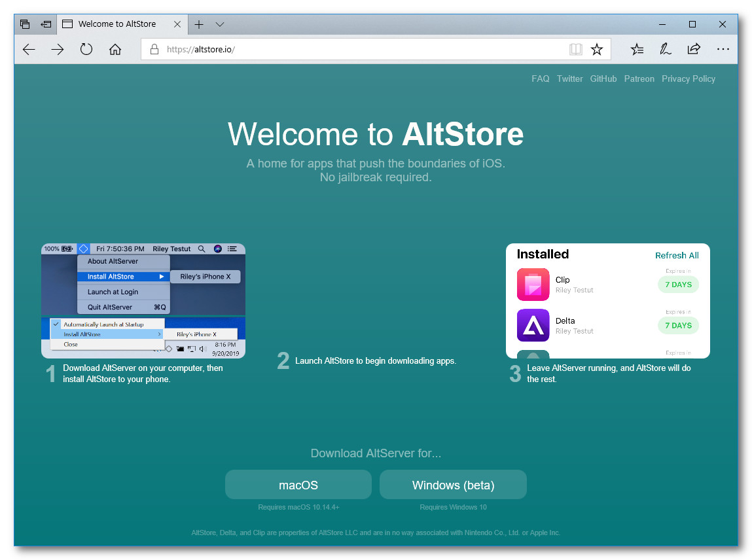Open a new tab with plus

point(199,24)
